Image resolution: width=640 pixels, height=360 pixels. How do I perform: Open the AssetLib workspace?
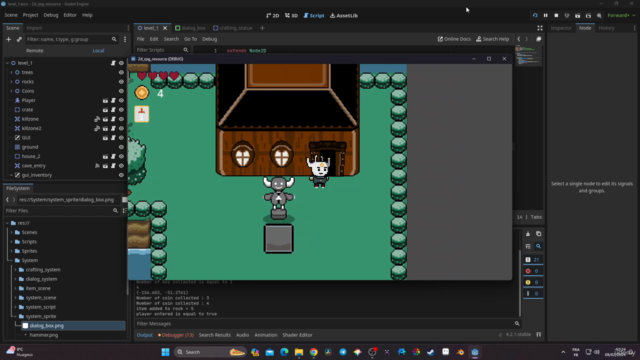coord(344,16)
